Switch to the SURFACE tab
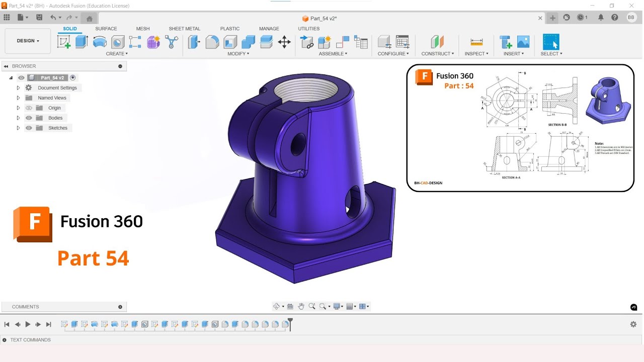Image resolution: width=644 pixels, height=362 pixels. tap(106, 29)
